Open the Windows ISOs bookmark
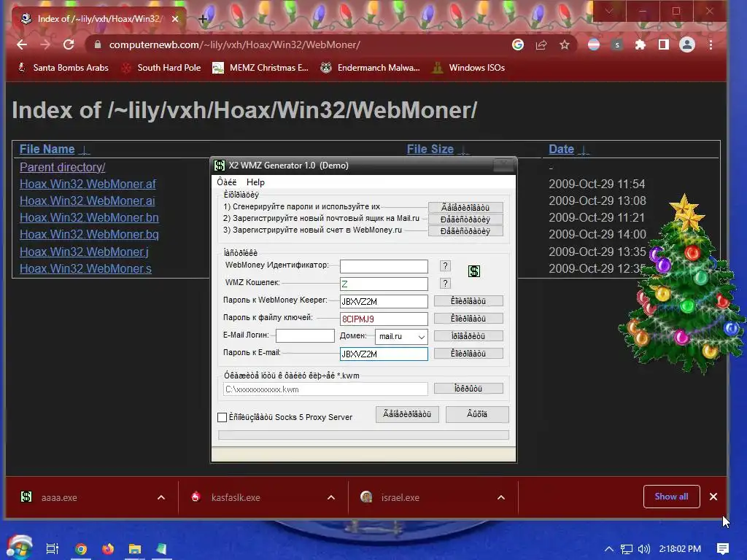 click(x=468, y=68)
